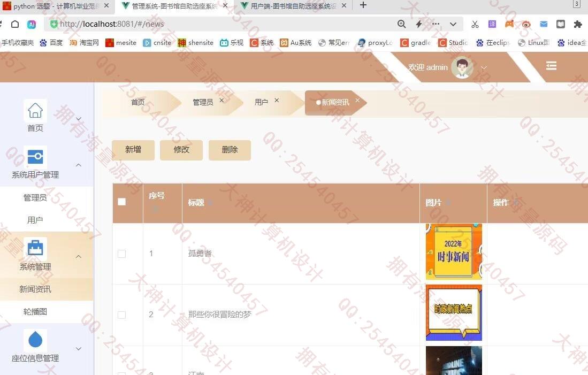588x375 pixels.
Task: Open the admin user dropdown arrow
Action: coord(484,68)
